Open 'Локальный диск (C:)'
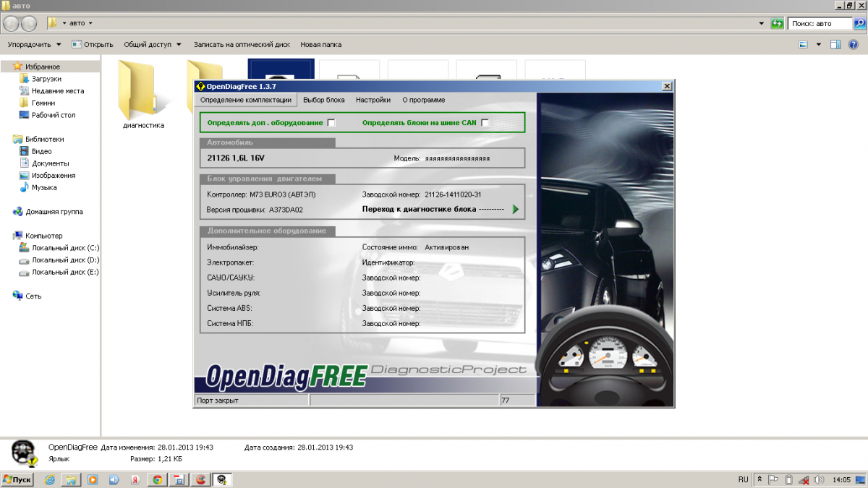 click(x=65, y=248)
